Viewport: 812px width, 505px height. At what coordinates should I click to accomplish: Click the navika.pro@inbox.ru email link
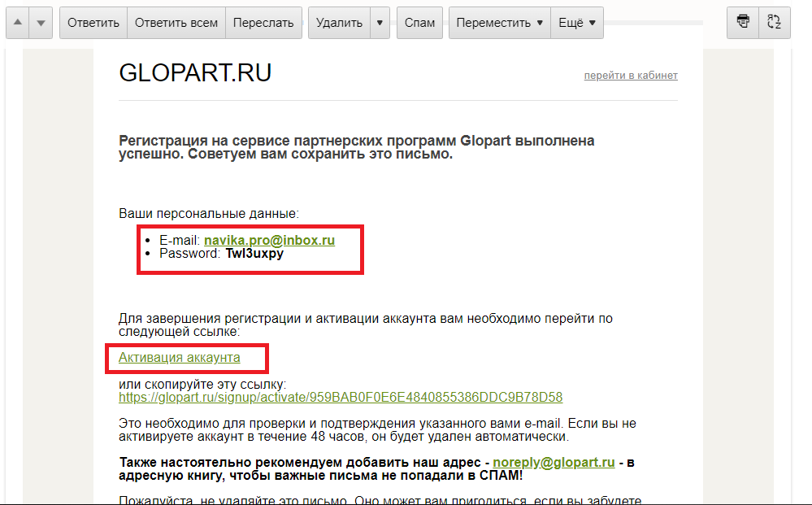269,241
